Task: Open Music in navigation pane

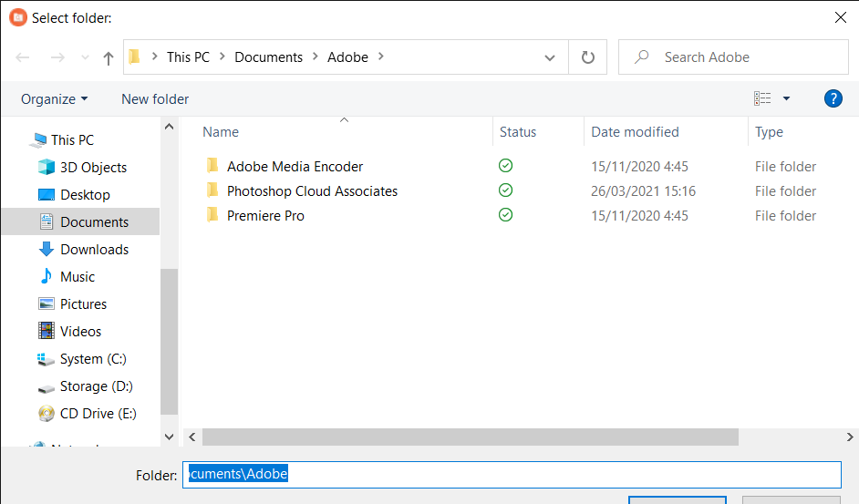Action: (78, 277)
